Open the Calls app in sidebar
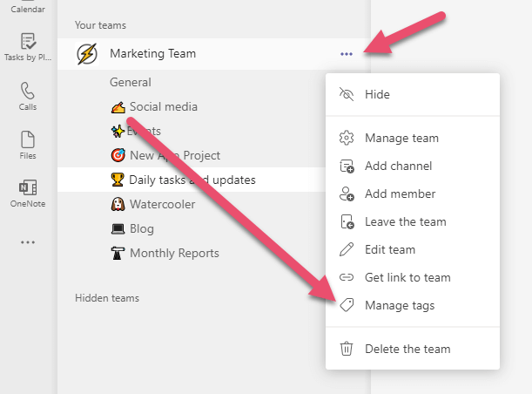 [28, 97]
